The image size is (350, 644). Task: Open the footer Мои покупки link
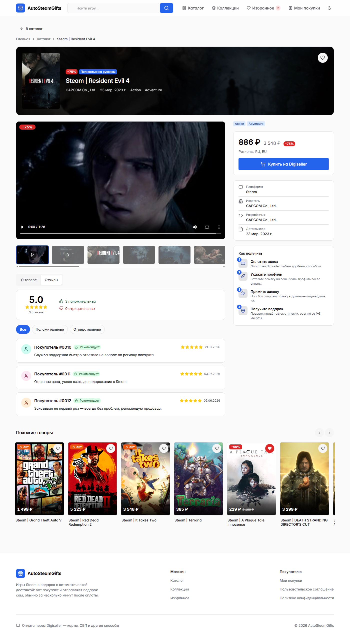[291, 580]
